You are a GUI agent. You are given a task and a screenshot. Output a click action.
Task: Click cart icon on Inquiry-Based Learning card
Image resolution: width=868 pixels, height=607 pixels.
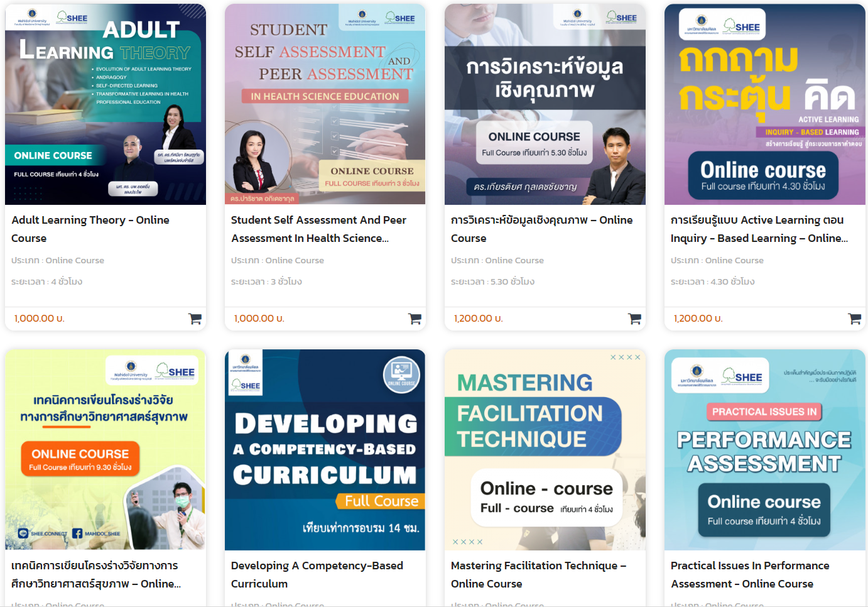coord(854,319)
